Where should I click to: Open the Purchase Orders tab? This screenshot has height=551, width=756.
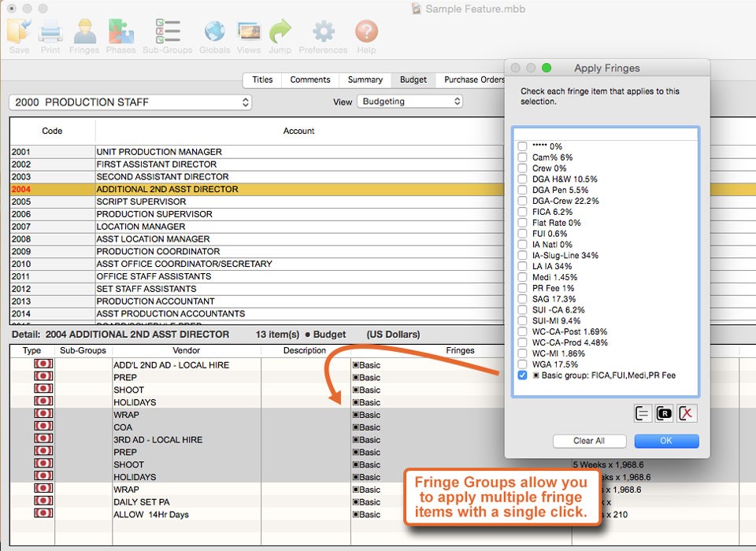(x=474, y=80)
